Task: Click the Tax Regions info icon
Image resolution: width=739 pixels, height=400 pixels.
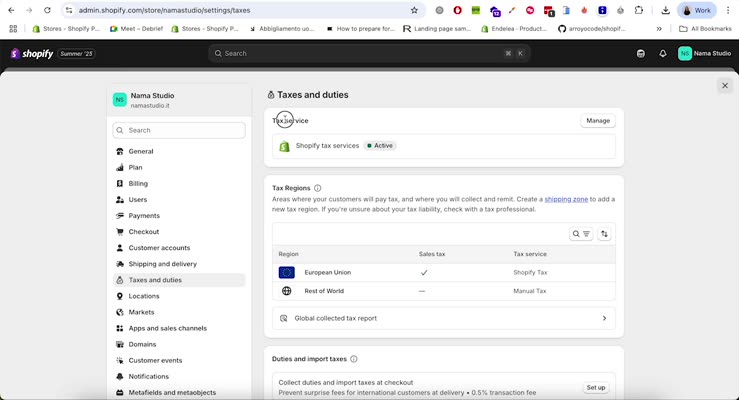Action: (x=318, y=188)
